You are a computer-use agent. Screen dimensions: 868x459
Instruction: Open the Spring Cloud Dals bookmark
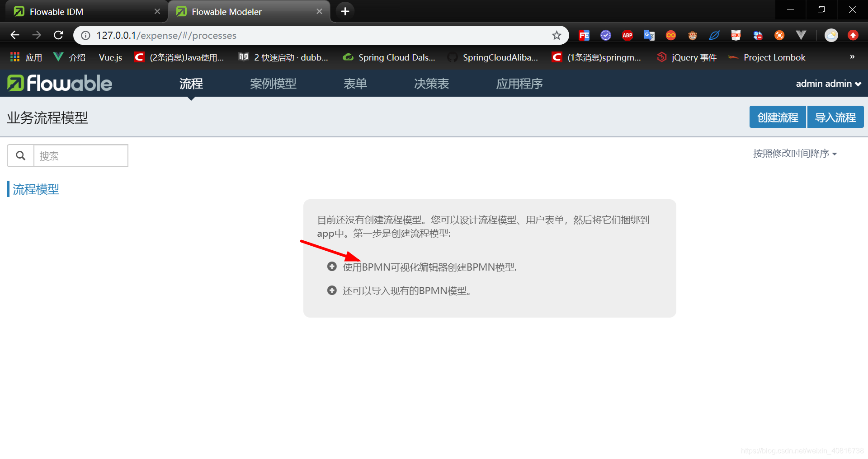click(389, 57)
